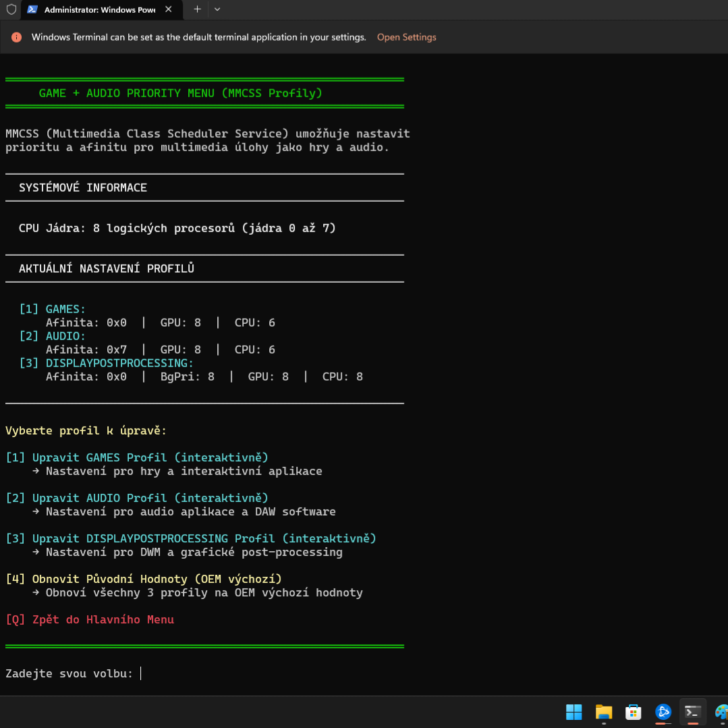The width and height of the screenshot is (728, 728).
Task: Open the Paint app from the taskbar
Action: (x=721, y=712)
